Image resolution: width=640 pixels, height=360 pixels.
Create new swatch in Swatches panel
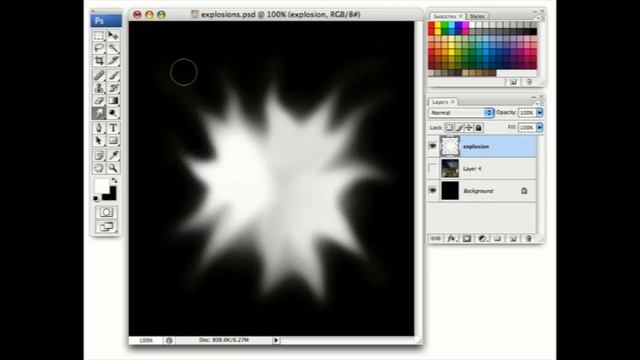[513, 82]
